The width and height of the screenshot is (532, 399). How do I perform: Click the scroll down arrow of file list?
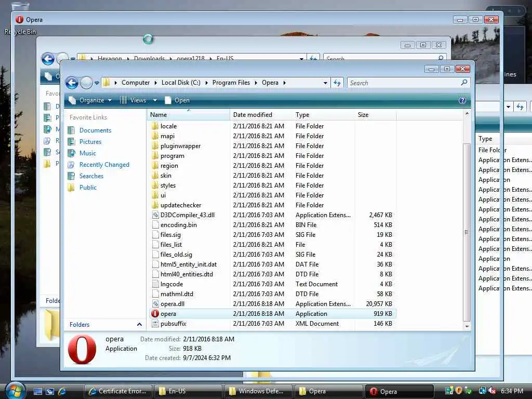tap(467, 326)
